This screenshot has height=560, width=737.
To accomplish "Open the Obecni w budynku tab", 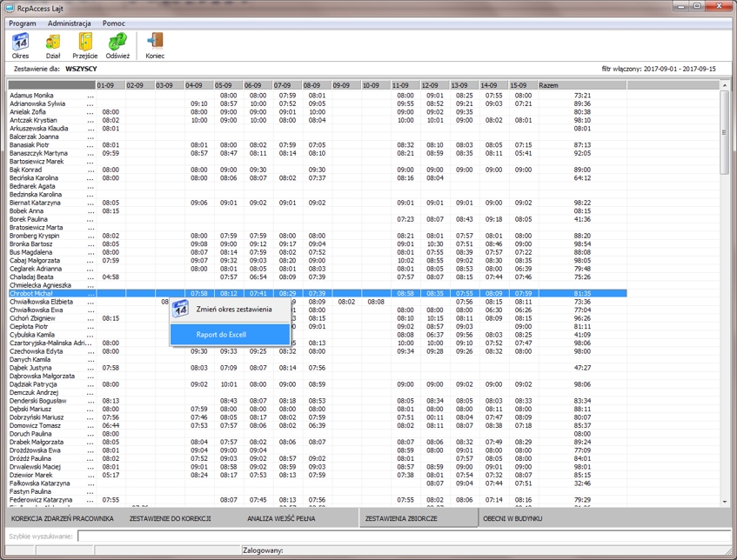I will click(x=513, y=518).
